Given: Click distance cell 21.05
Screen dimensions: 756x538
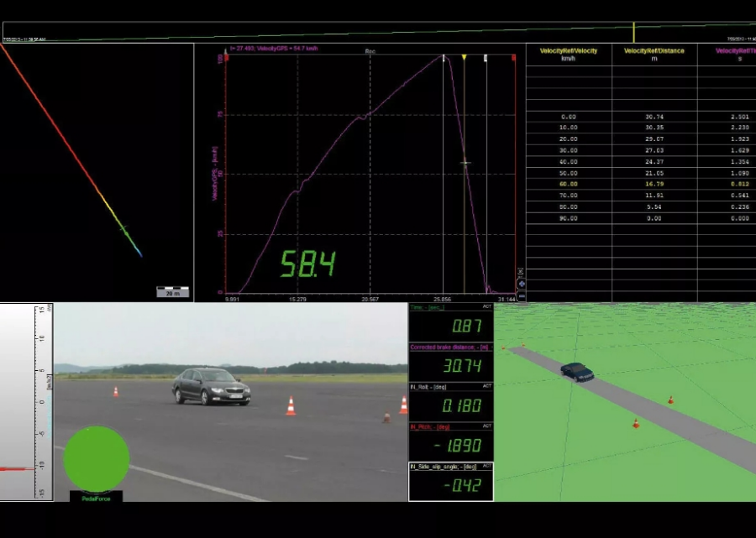Looking at the screenshot, I should pyautogui.click(x=654, y=173).
